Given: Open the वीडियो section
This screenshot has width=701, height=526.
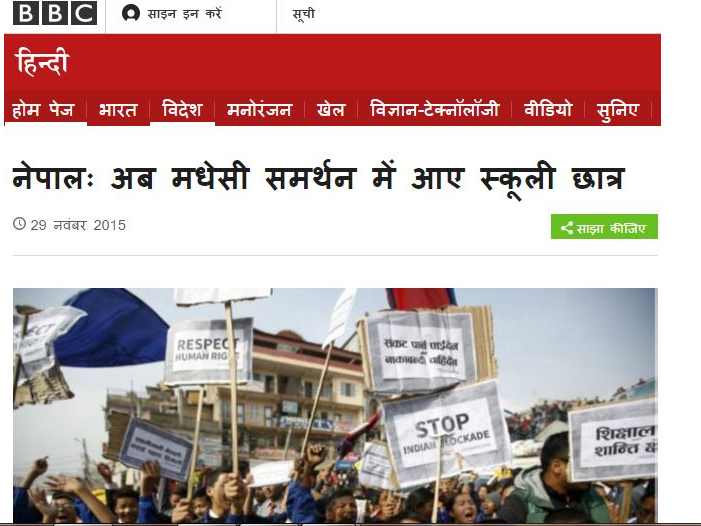Looking at the screenshot, I should click(x=548, y=109).
